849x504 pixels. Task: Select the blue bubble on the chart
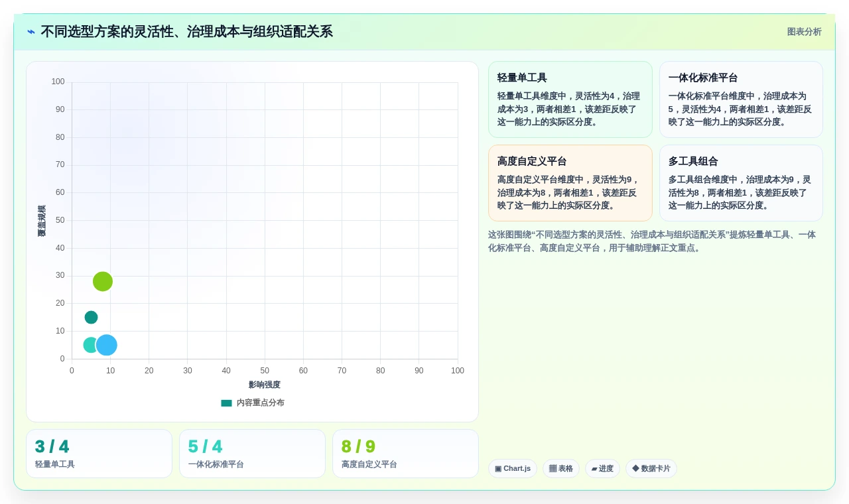(106, 345)
